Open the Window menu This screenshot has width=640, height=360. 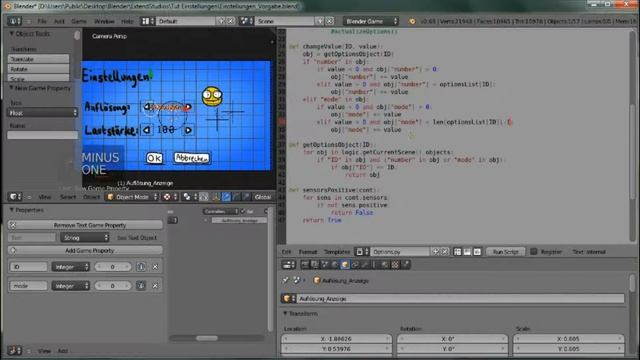point(104,21)
